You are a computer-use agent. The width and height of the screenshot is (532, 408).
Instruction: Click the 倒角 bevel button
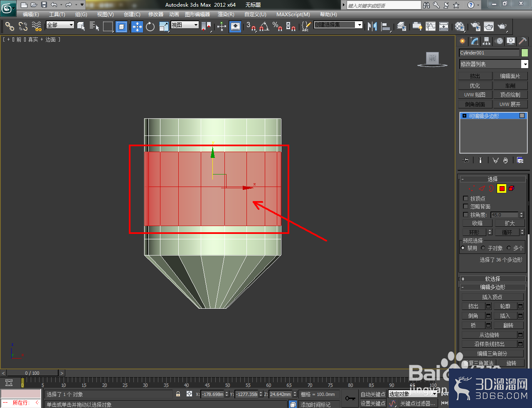tap(473, 316)
